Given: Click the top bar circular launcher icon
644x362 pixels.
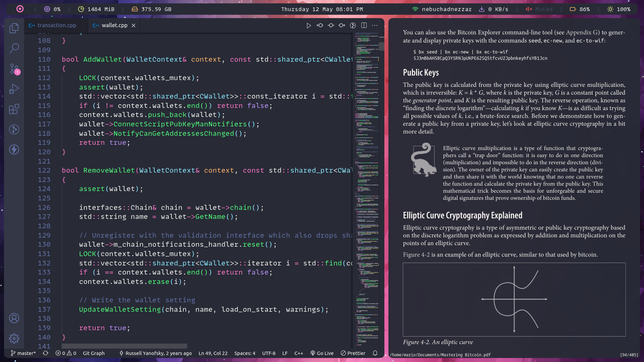Looking at the screenshot, I should pos(20,9).
